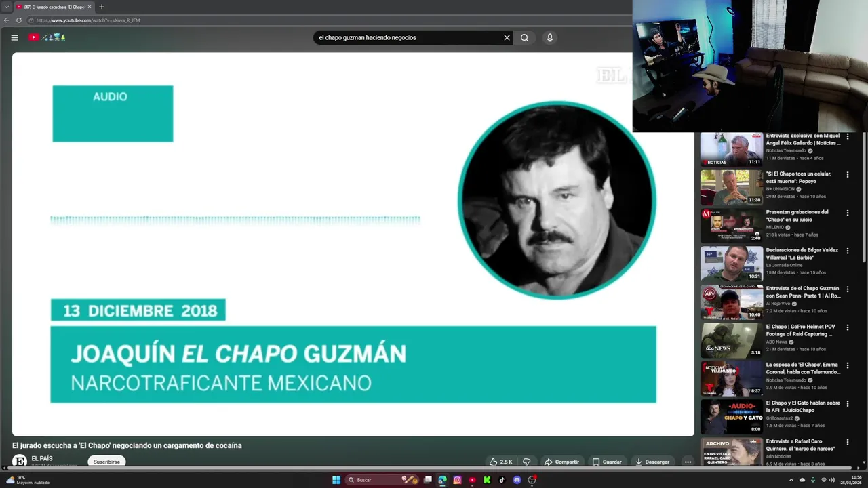Click the Grillonautas2 channel name
The image size is (868, 488).
[x=780, y=418]
